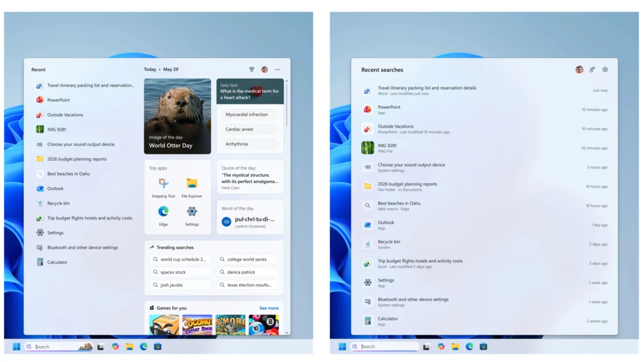The width and height of the screenshot is (644, 362).
Task: Open 'Outlook' App row in right panel
Action: [485, 225]
